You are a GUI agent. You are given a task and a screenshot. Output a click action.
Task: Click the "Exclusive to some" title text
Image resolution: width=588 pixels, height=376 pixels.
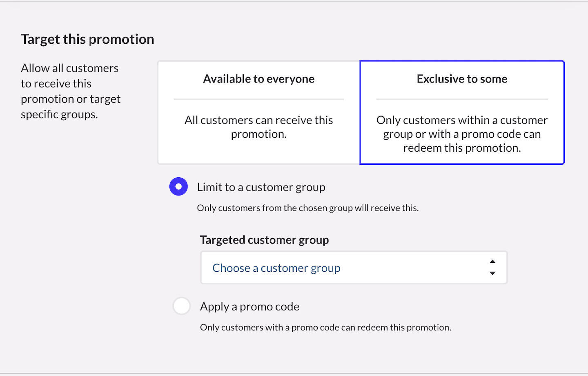click(462, 79)
